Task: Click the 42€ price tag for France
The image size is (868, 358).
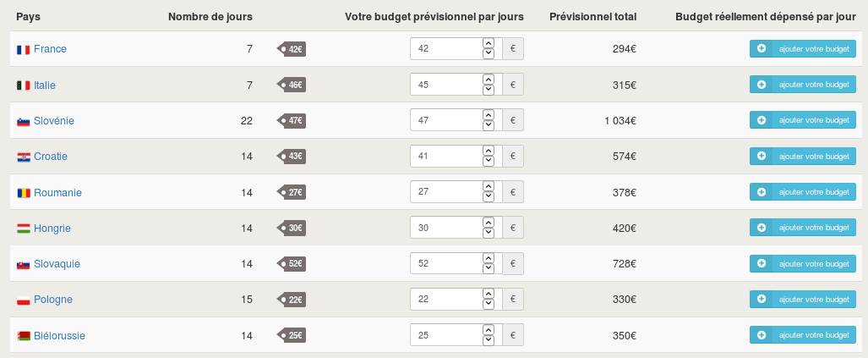Action: click(292, 49)
